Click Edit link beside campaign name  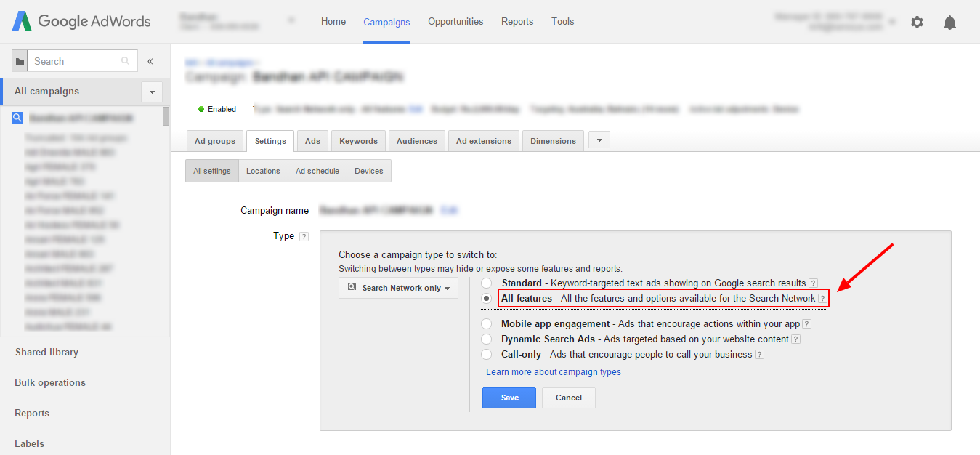point(449,210)
